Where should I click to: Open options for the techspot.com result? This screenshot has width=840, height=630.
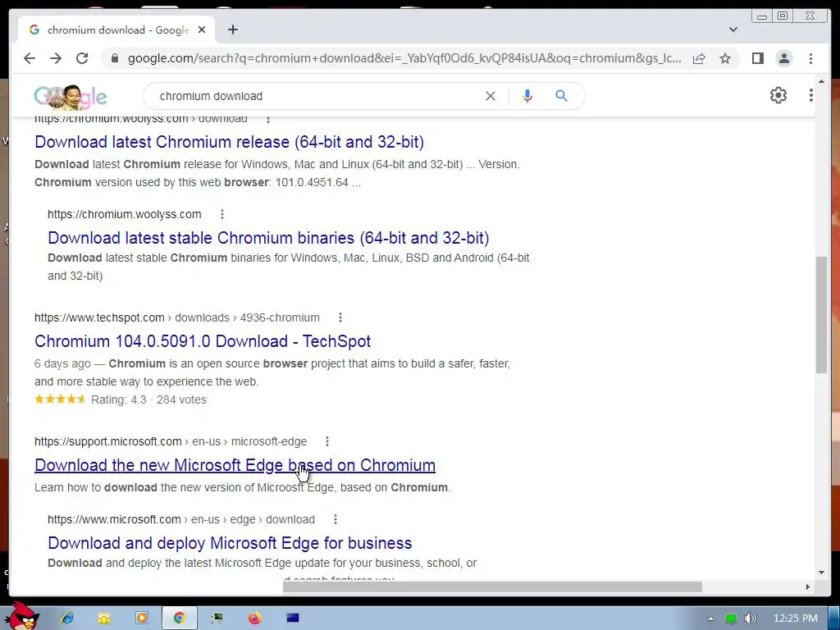(340, 317)
